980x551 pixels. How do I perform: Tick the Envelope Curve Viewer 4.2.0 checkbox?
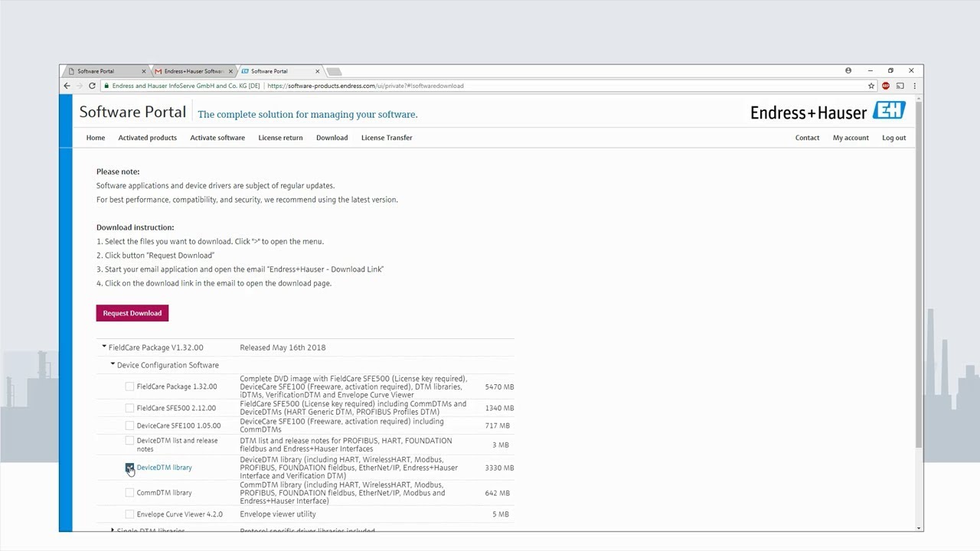click(x=129, y=514)
